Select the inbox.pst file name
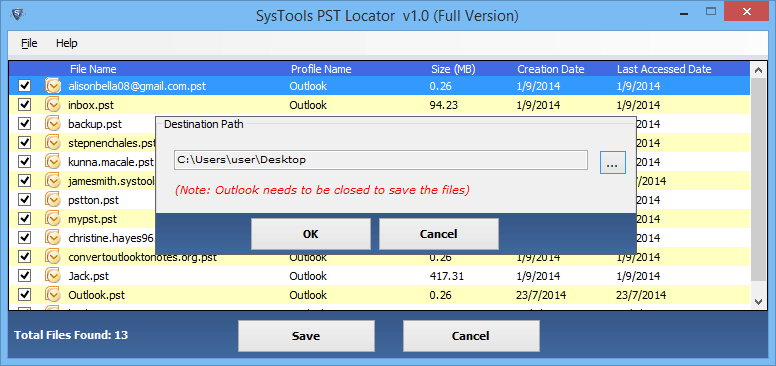Image resolution: width=776 pixels, height=366 pixels. coord(91,105)
